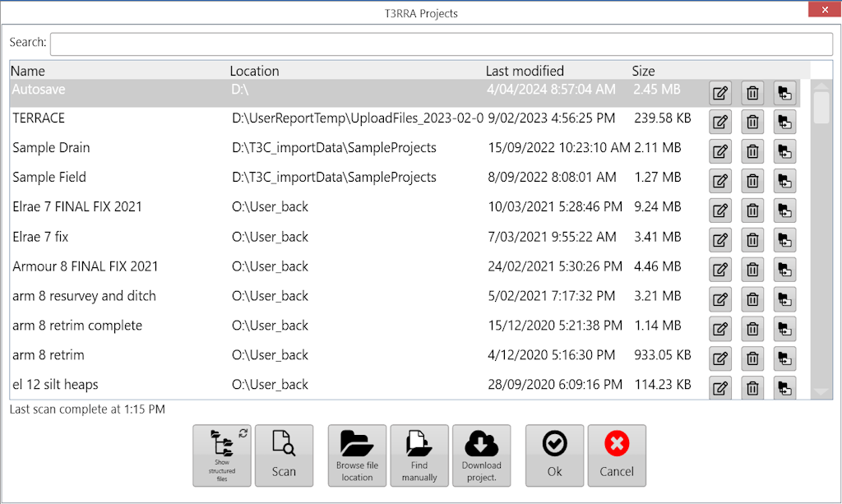Edit arm 8 retrim complete project
This screenshot has height=504, width=842.
(720, 329)
